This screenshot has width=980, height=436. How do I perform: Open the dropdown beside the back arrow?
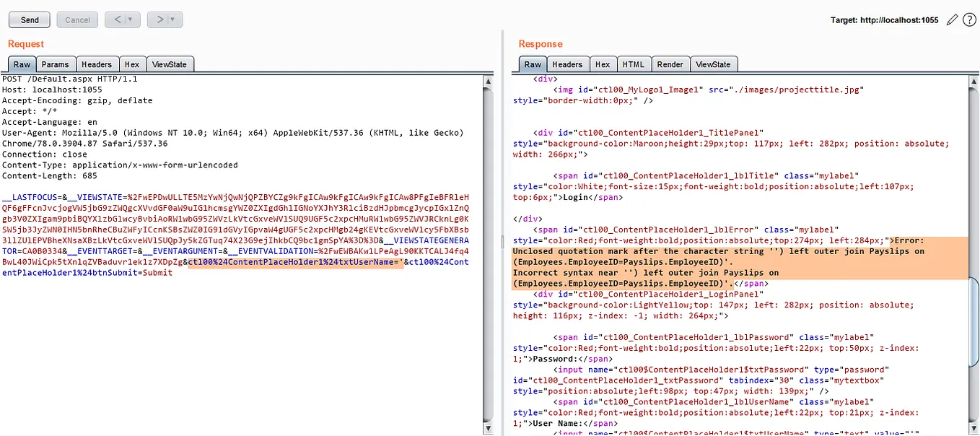tap(129, 19)
